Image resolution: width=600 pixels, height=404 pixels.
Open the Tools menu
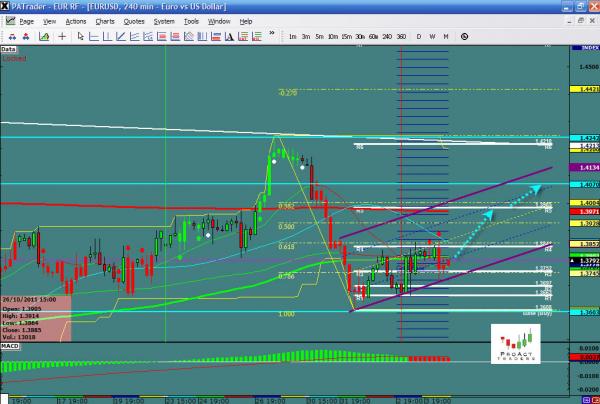[190, 21]
